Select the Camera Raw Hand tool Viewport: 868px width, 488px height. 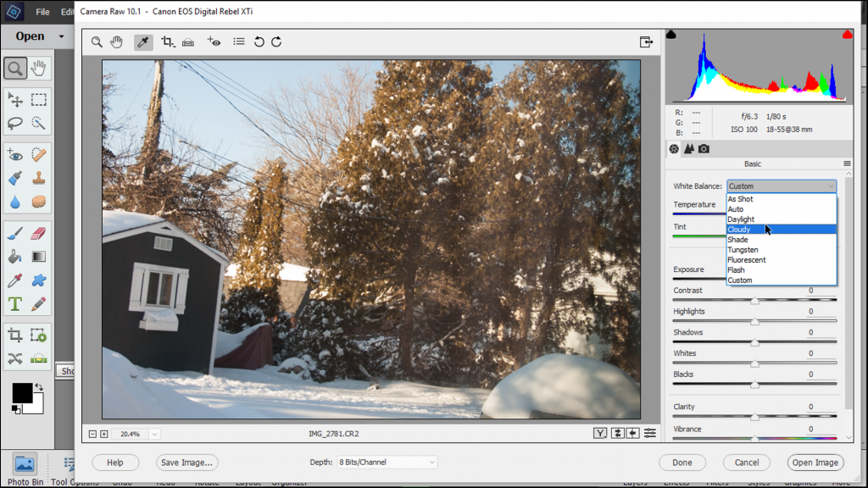[x=116, y=42]
